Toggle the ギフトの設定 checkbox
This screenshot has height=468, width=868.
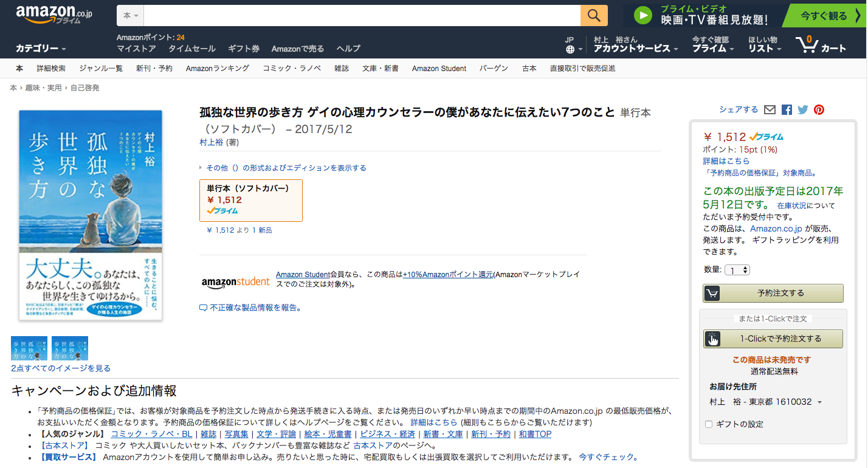click(x=709, y=424)
